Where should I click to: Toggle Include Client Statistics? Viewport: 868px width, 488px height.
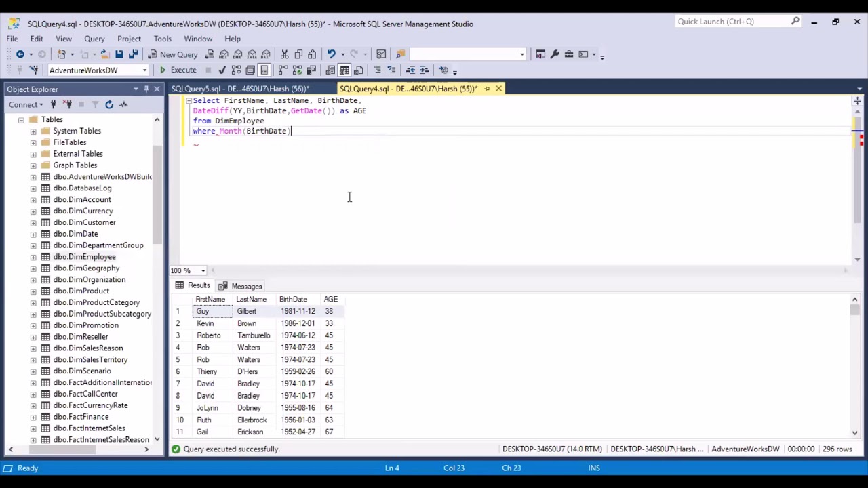(x=311, y=70)
